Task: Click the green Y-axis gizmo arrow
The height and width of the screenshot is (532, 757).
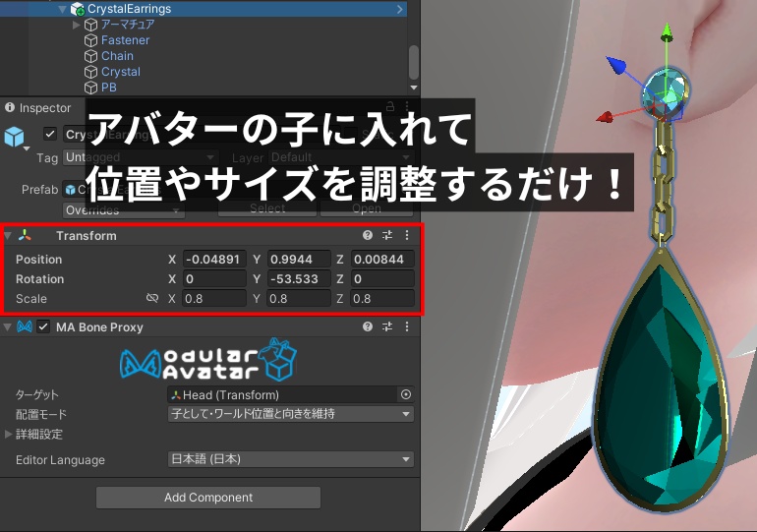Action: [x=667, y=31]
